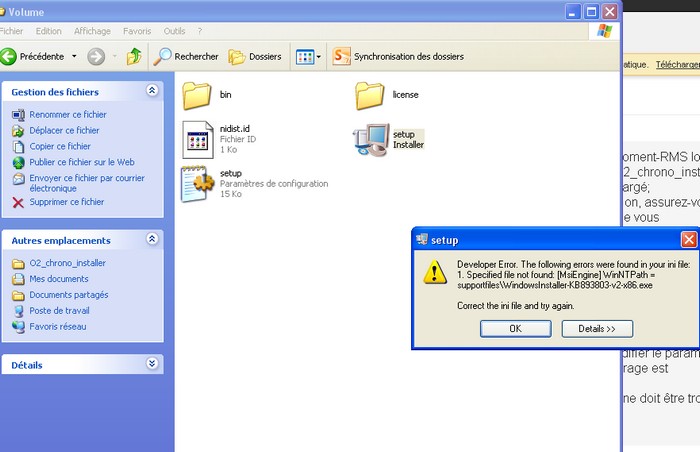The width and height of the screenshot is (700, 452).
Task: Open the license folder
Action: pyautogui.click(x=370, y=96)
